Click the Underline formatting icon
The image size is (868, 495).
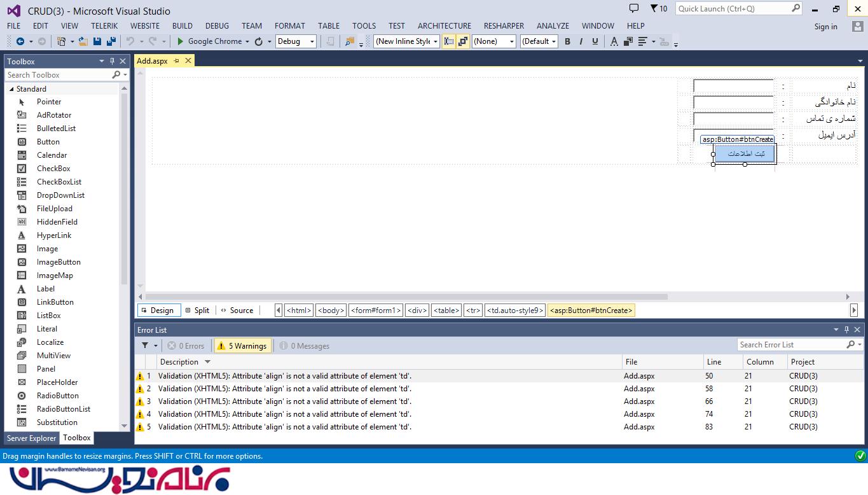pyautogui.click(x=595, y=41)
